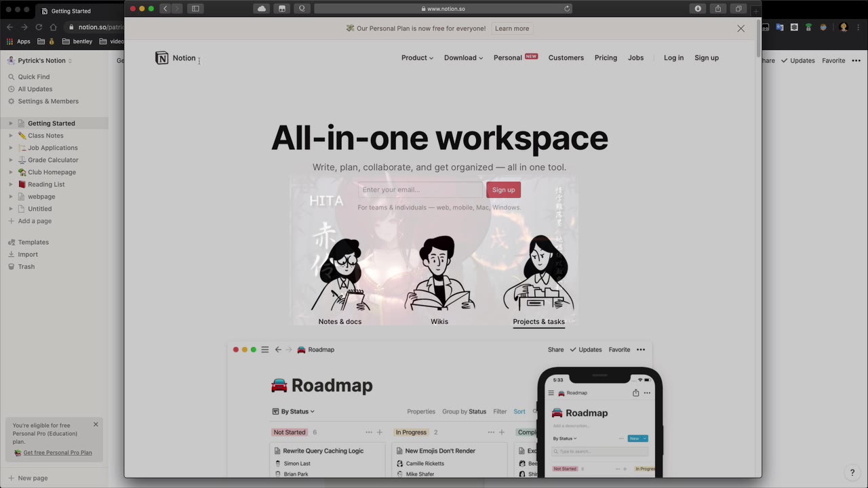Click Updates in the Notion app topbar

coord(797,60)
